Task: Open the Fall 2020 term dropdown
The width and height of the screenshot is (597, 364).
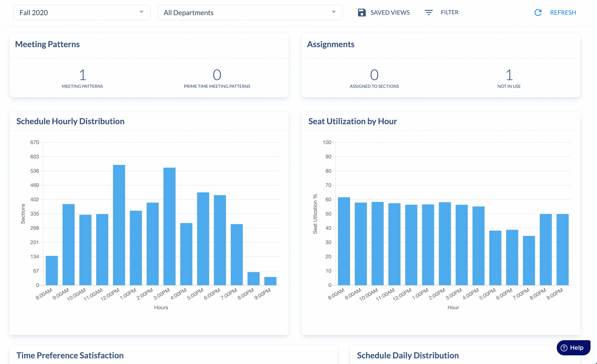Action: (x=82, y=13)
